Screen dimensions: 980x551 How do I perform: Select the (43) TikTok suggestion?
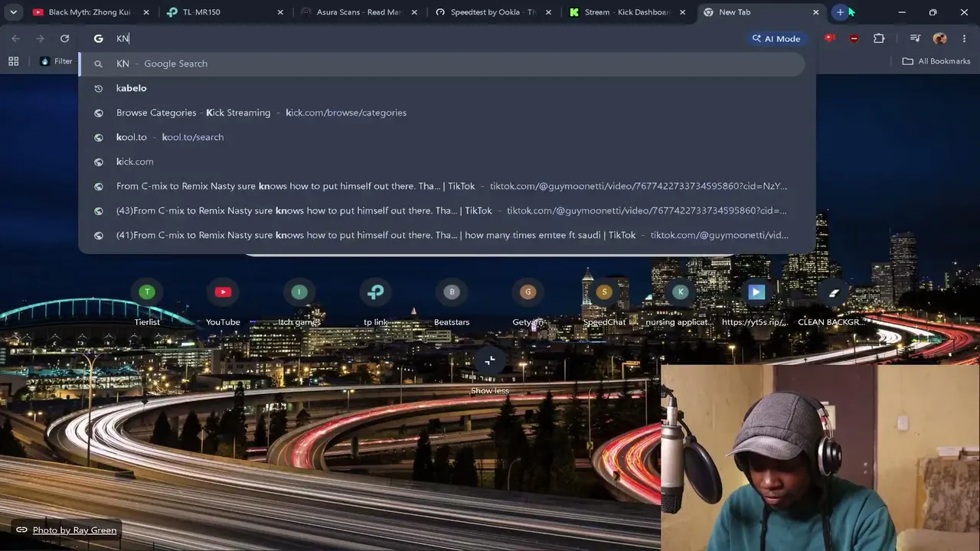(443, 210)
